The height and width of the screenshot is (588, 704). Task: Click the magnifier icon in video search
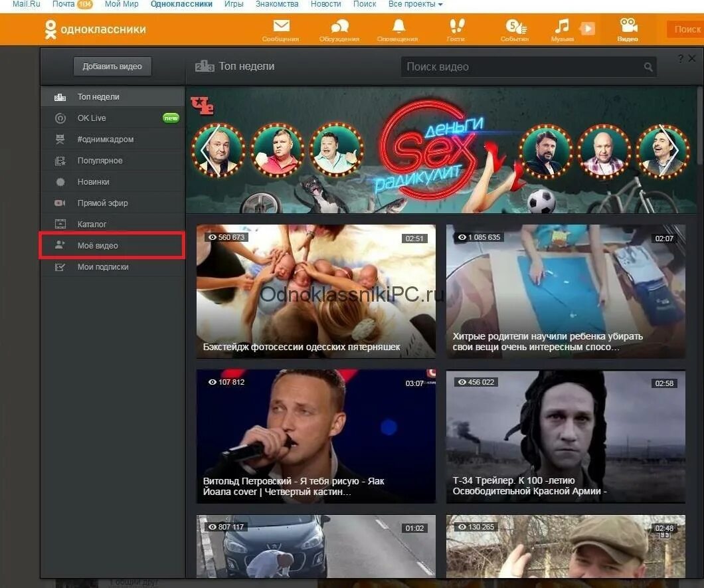pyautogui.click(x=648, y=67)
